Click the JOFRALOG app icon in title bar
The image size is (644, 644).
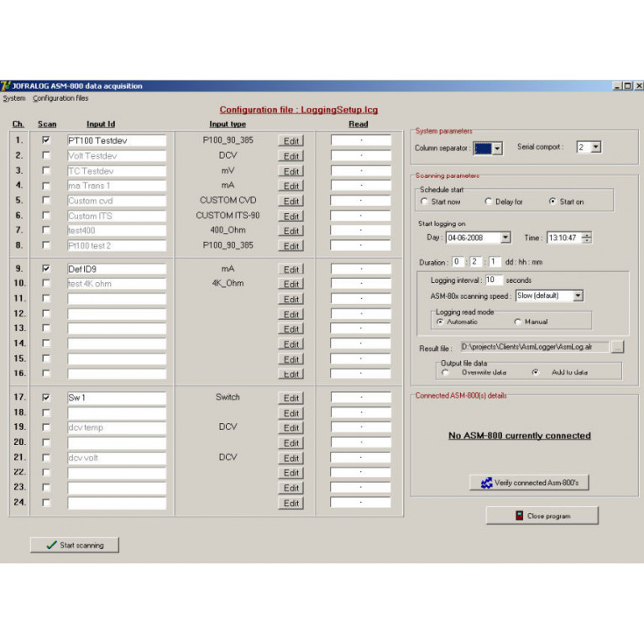pos(5,86)
